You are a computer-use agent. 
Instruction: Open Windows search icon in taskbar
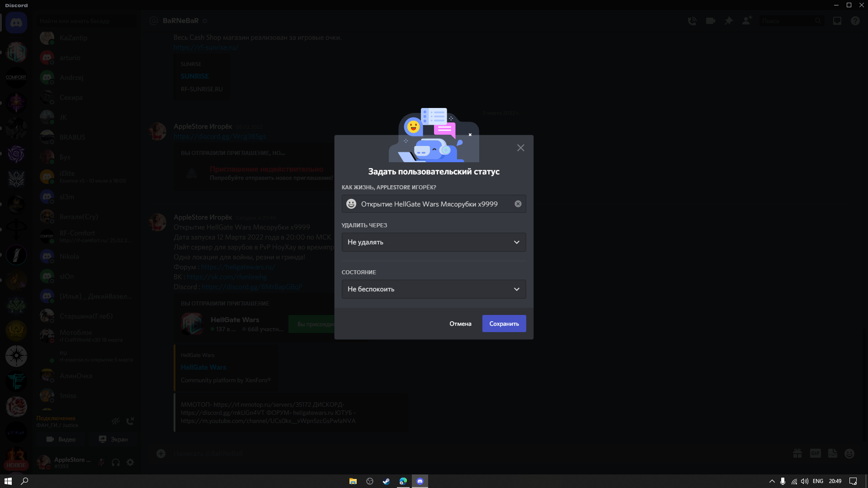[25, 481]
